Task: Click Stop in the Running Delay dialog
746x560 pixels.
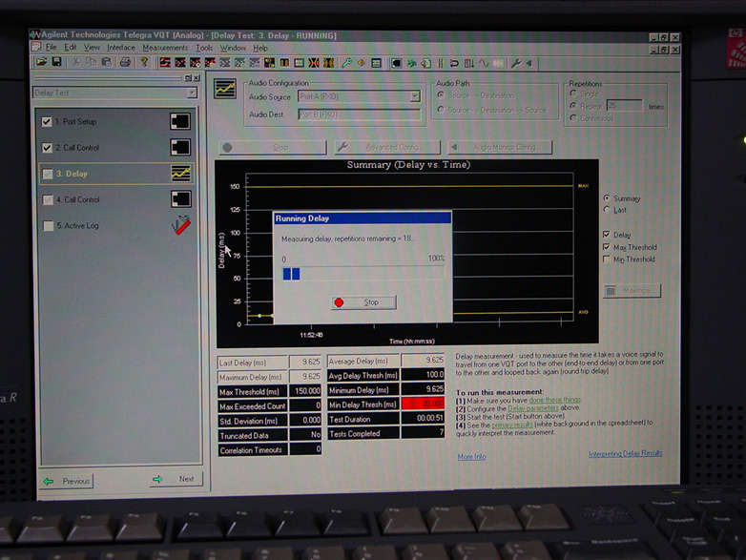Action: [x=363, y=302]
